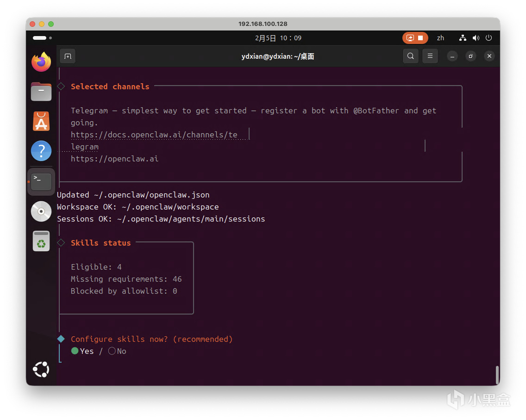Open the terminal hamburger menu
The image size is (526, 420).
point(430,56)
